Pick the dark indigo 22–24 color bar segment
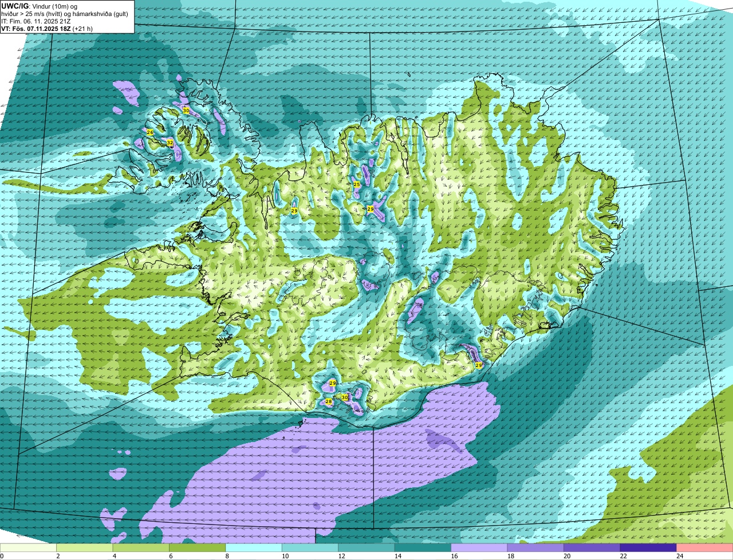 [649, 548]
